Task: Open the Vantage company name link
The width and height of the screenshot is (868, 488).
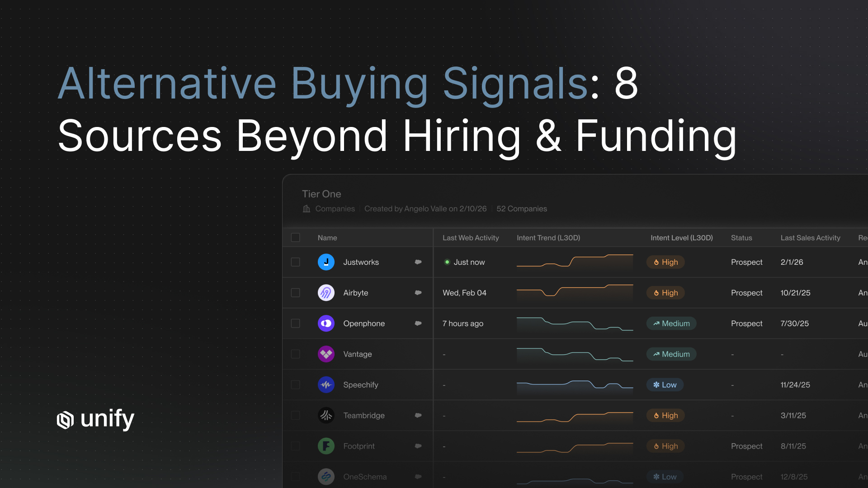Action: [357, 354]
